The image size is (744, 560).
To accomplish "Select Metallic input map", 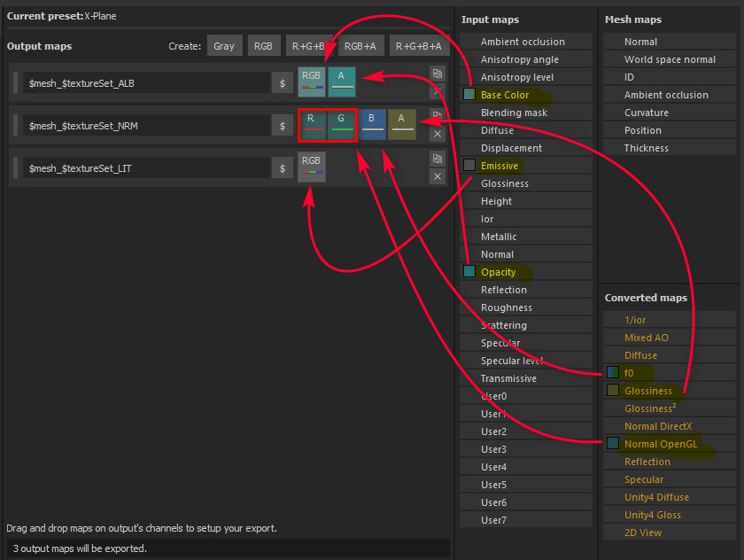I will coord(526,237).
